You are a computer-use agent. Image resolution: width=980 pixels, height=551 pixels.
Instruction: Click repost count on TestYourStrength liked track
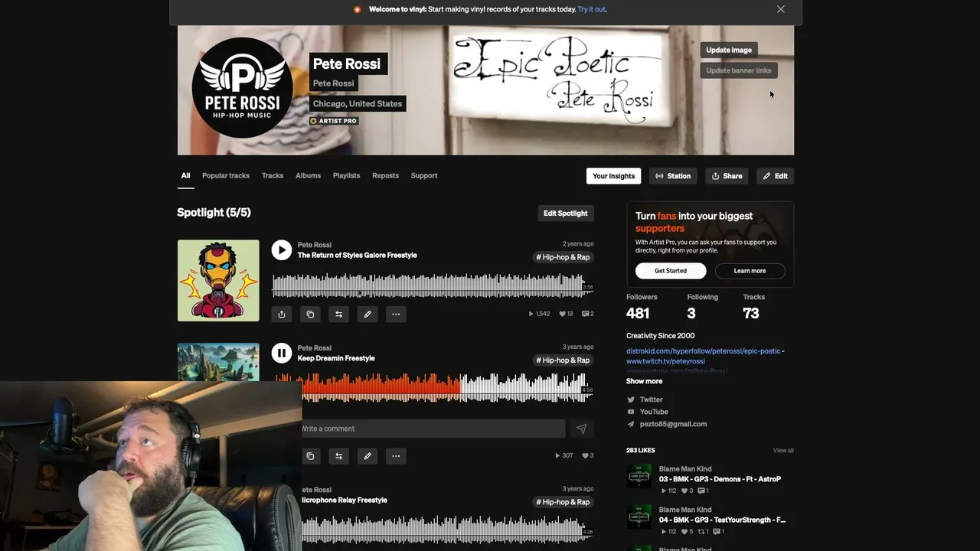[702, 532]
